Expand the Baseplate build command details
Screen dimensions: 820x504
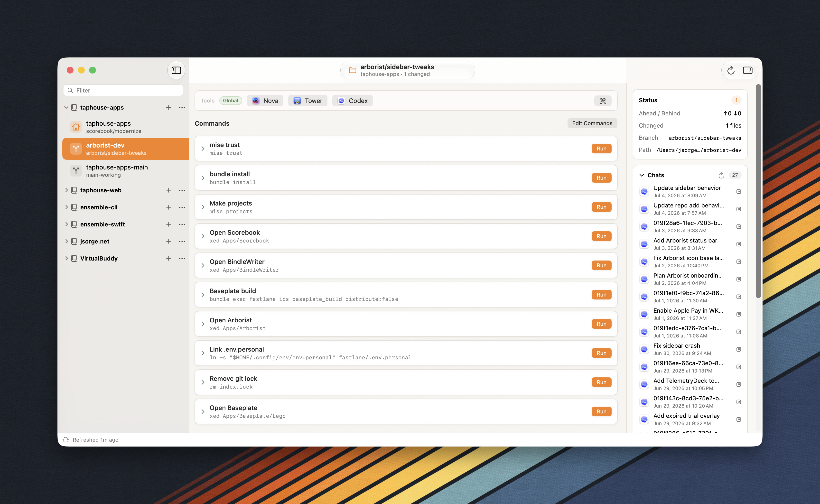(x=203, y=295)
